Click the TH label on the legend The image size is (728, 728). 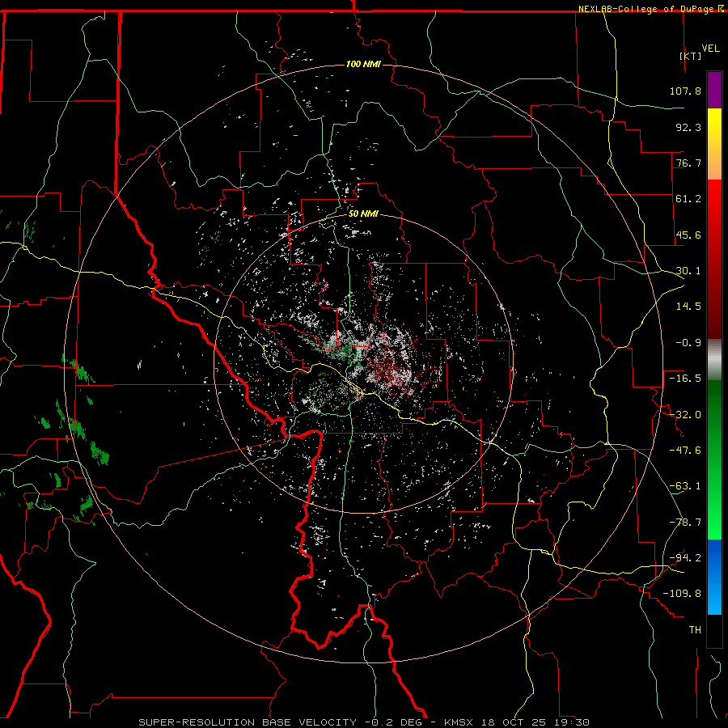click(695, 630)
